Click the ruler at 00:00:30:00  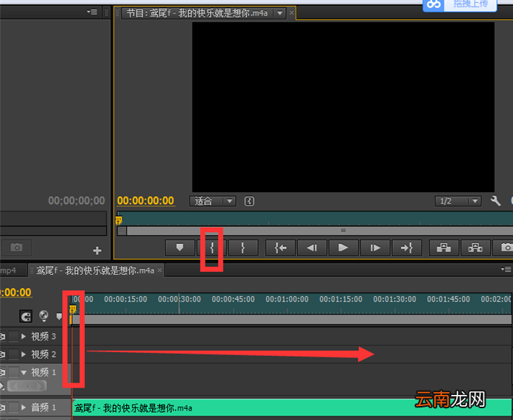click(x=179, y=299)
